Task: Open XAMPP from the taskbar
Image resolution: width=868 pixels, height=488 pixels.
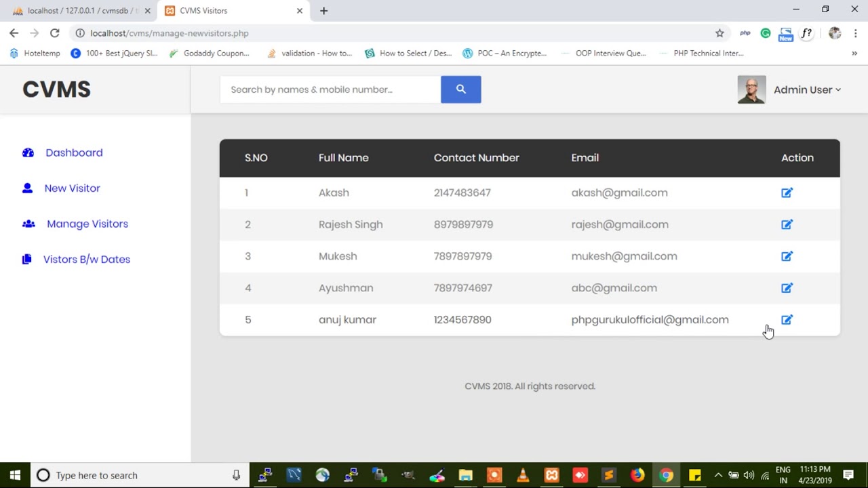Action: (551, 475)
